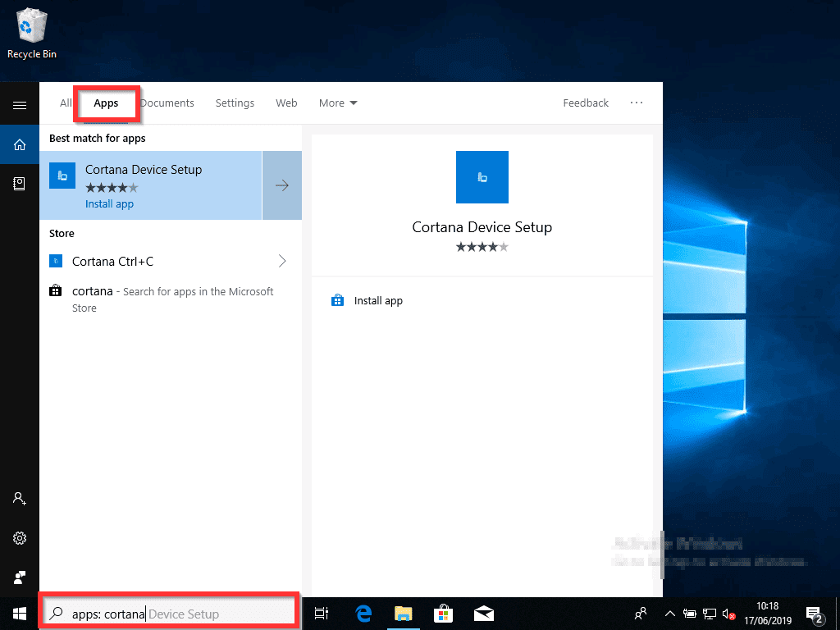Switch to the Documents filter tab
This screenshot has width=840, height=630.
click(x=167, y=103)
